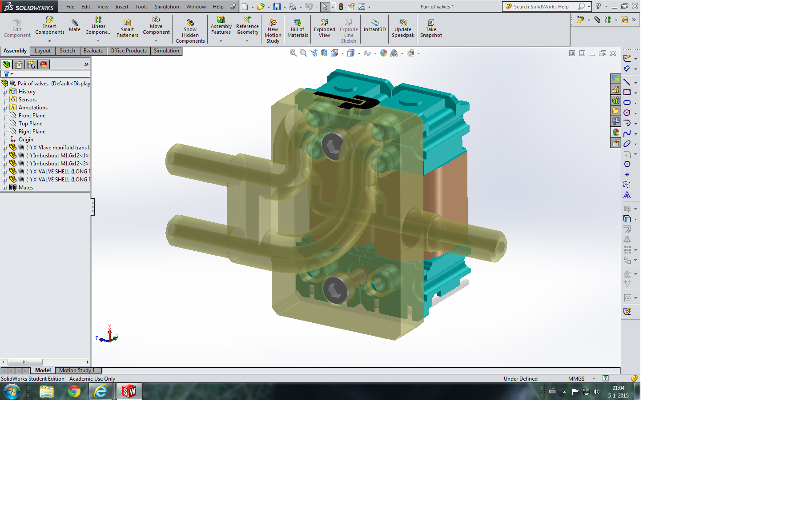Click the Take Snapshot icon
812x514 pixels.
(x=431, y=28)
